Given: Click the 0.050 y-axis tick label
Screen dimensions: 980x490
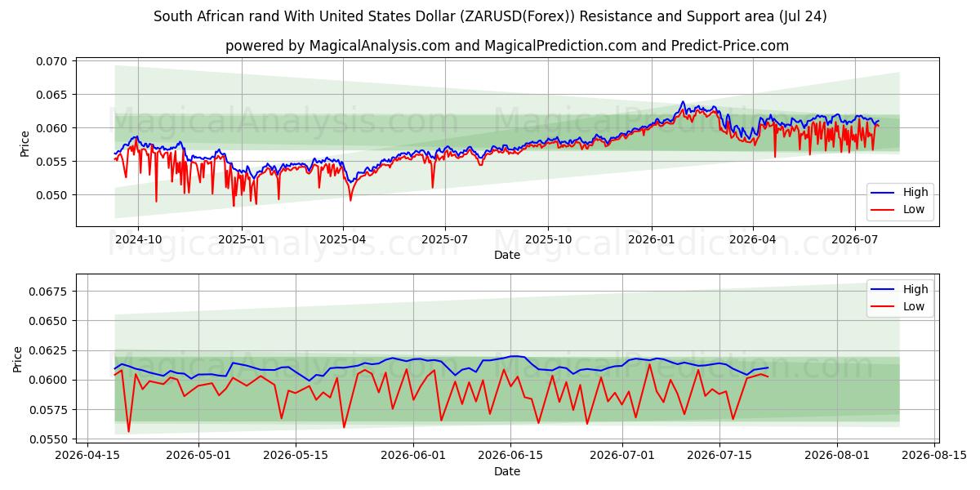Looking at the screenshot, I should click(53, 195).
